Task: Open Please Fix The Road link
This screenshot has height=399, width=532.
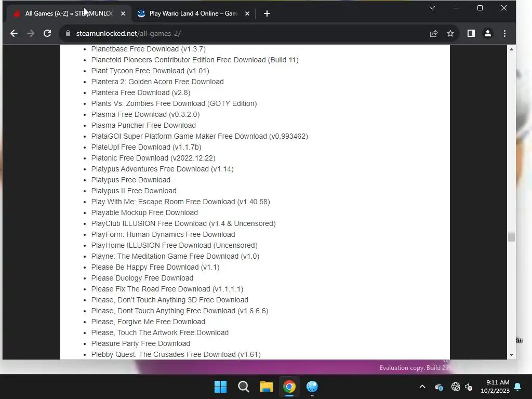Action: 167,289
